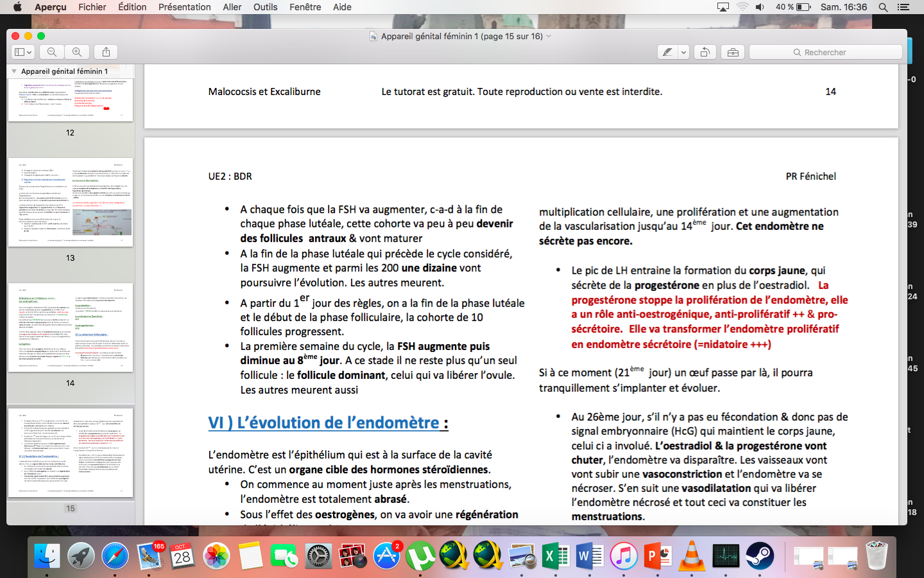Open highlight color dropdown arrow
This screenshot has height=578, width=924.
point(683,52)
